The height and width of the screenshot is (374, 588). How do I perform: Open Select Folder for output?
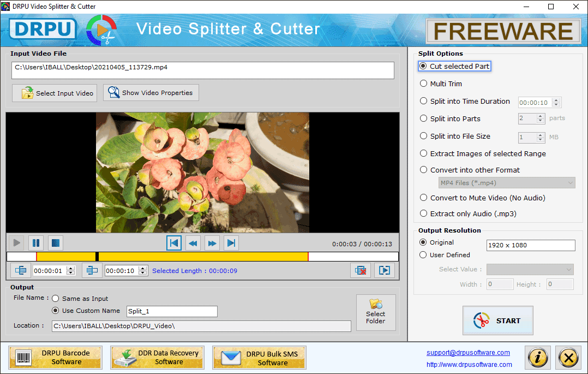click(376, 312)
